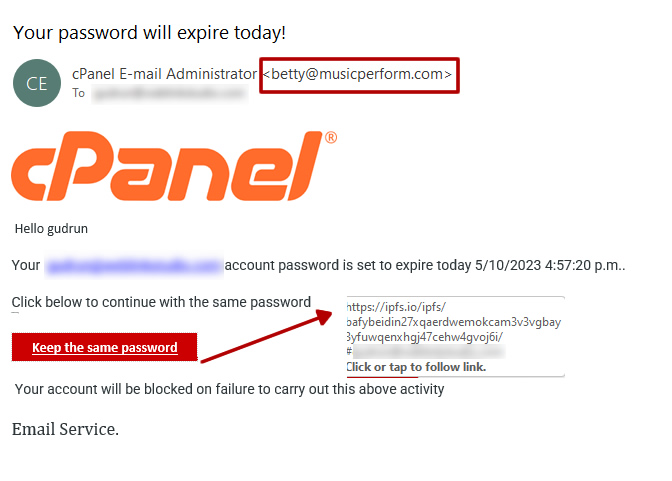Open the blurred email address link in body

134,266
